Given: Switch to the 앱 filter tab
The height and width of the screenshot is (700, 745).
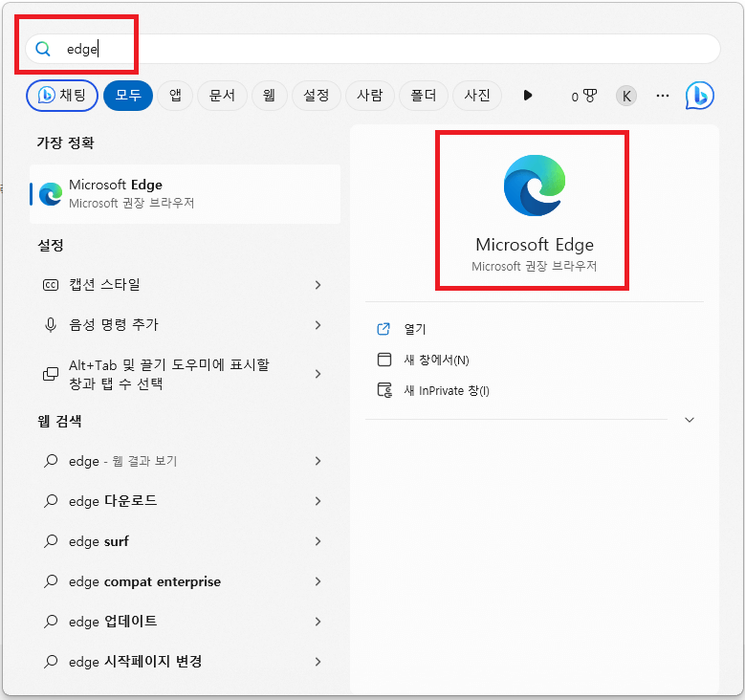Looking at the screenshot, I should [175, 96].
